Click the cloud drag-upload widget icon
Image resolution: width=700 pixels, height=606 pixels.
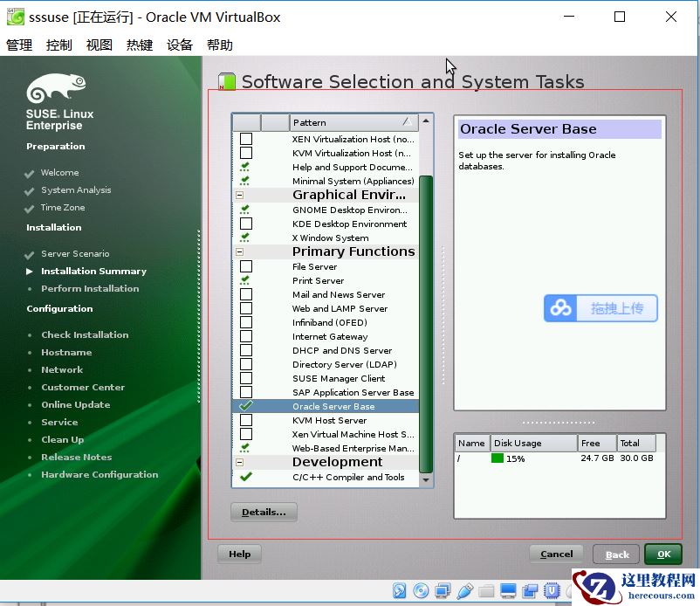[x=561, y=308]
